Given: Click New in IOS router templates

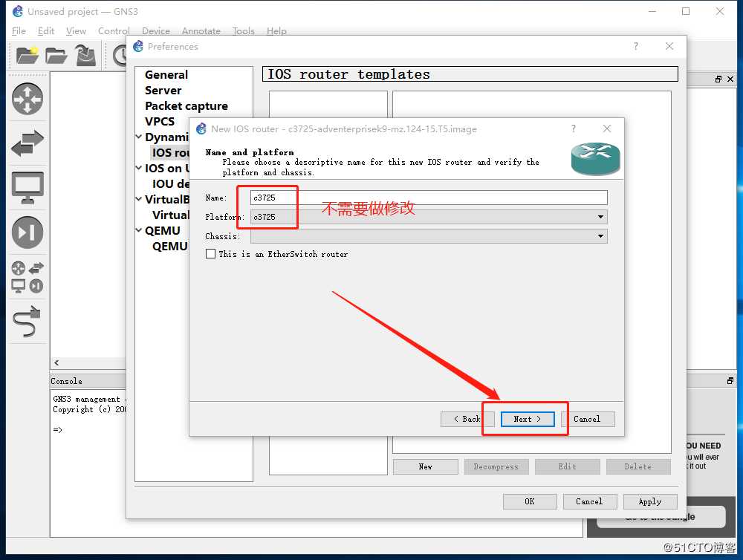Looking at the screenshot, I should click(x=426, y=466).
